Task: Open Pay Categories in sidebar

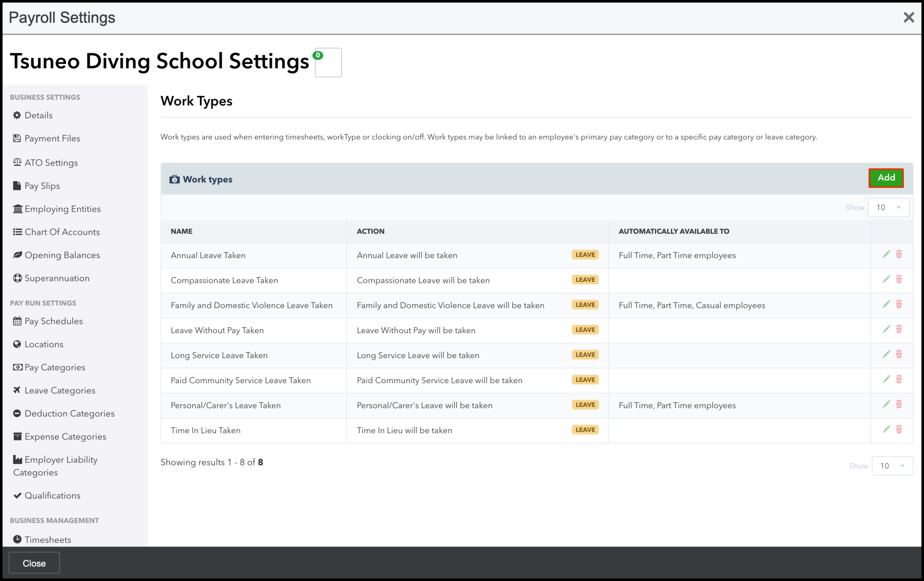Action: click(54, 367)
